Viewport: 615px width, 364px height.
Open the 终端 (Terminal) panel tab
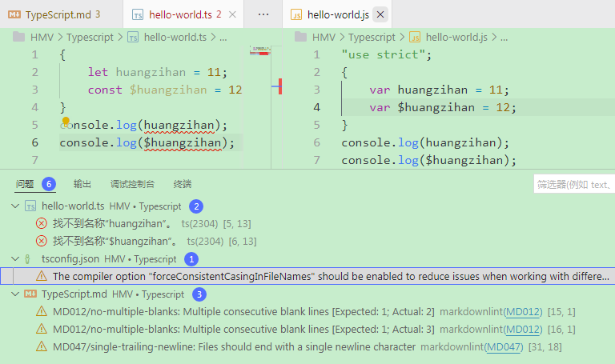(x=183, y=184)
